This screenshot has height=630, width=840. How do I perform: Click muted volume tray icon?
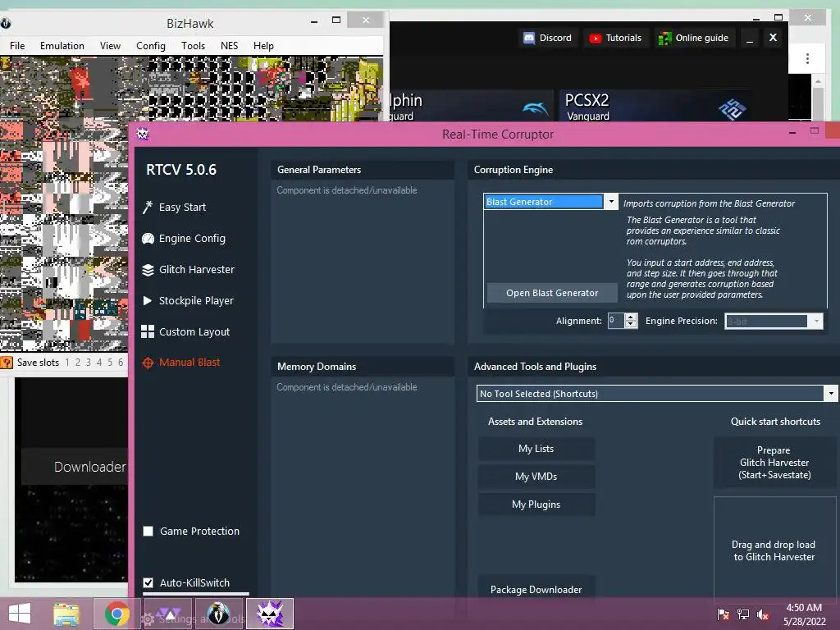click(x=763, y=614)
